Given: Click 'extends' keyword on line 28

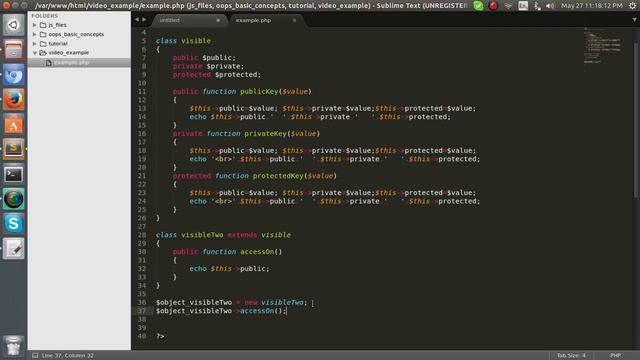Looking at the screenshot, I should (242, 235).
